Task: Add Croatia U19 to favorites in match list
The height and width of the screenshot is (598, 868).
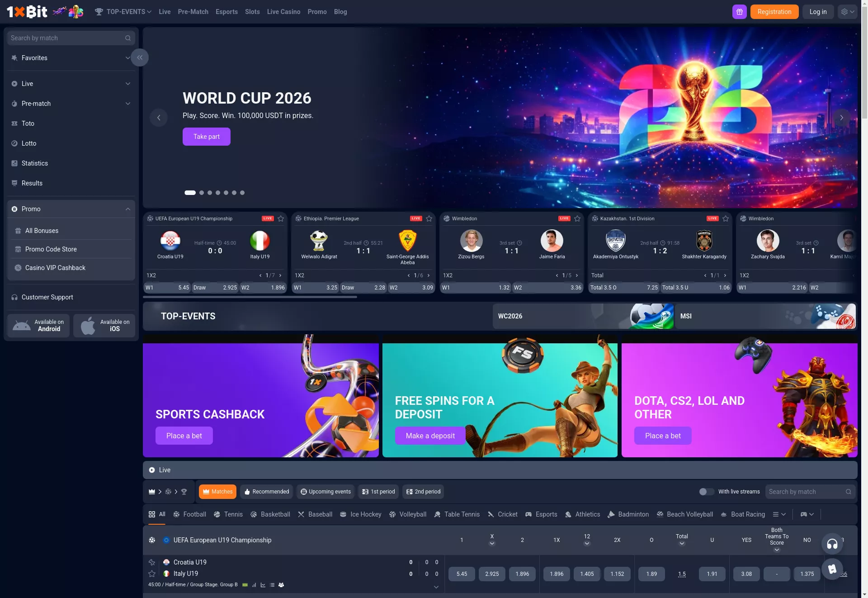Action: (152, 562)
